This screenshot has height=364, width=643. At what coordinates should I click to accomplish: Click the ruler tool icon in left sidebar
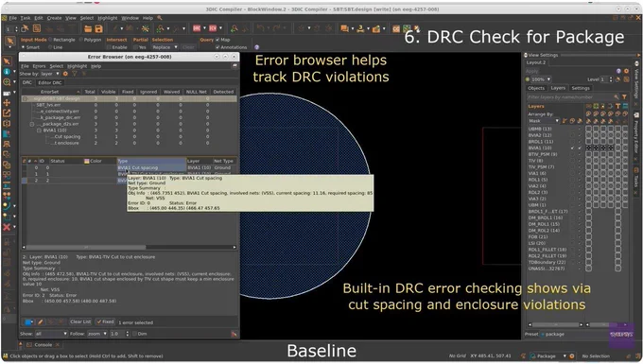click(x=7, y=93)
